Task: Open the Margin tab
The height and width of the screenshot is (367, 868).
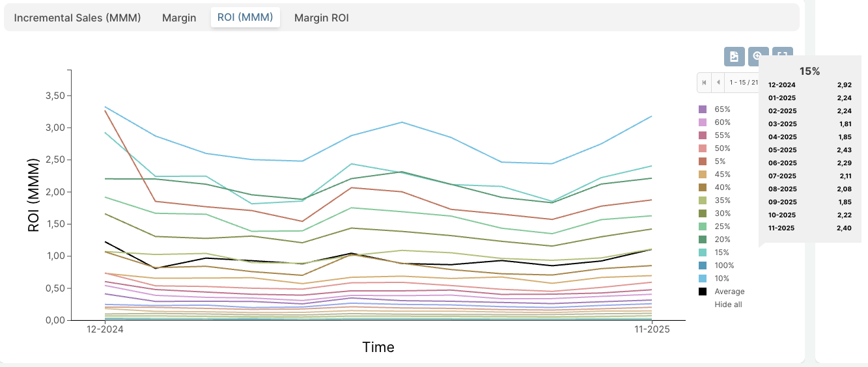Action: (179, 18)
